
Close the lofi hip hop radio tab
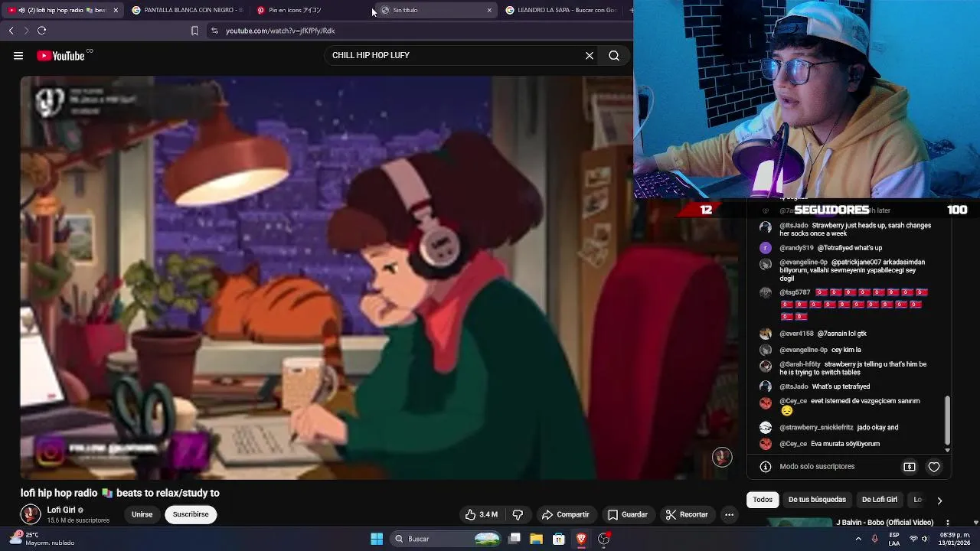pyautogui.click(x=116, y=10)
